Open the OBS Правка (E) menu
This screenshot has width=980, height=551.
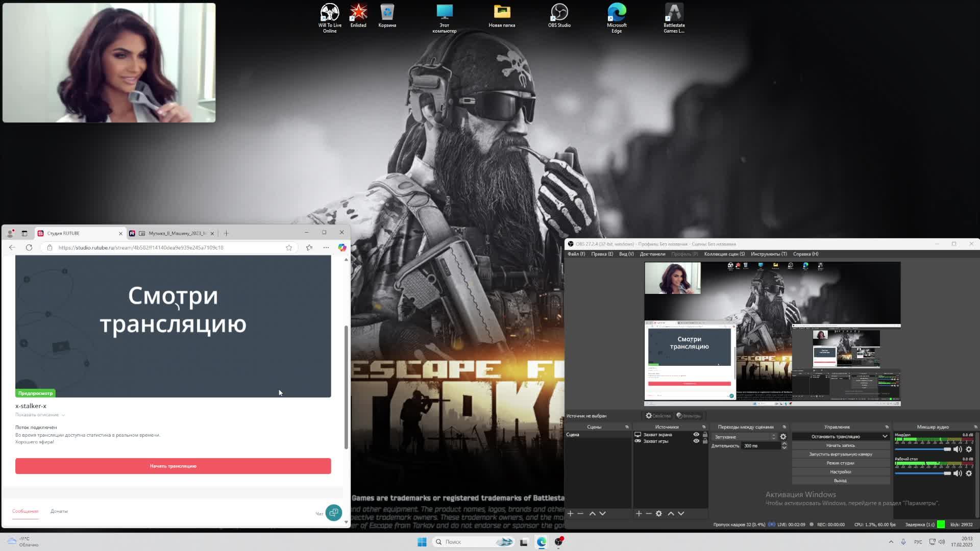point(602,254)
